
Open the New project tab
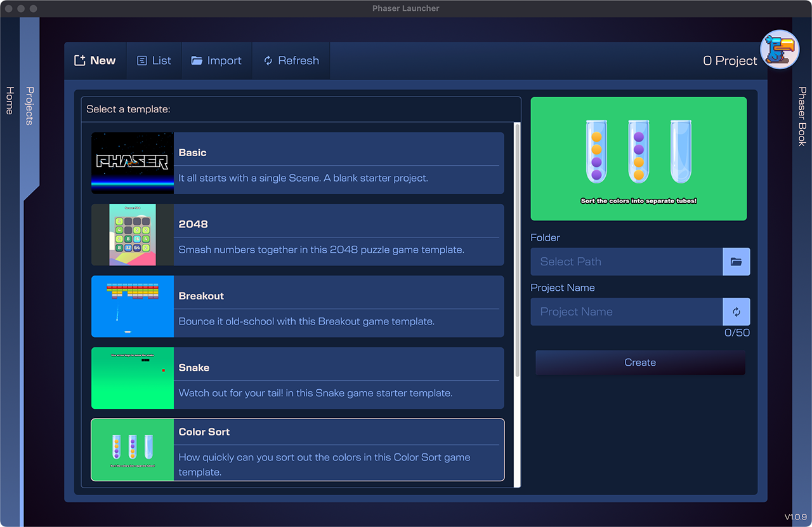click(x=95, y=60)
